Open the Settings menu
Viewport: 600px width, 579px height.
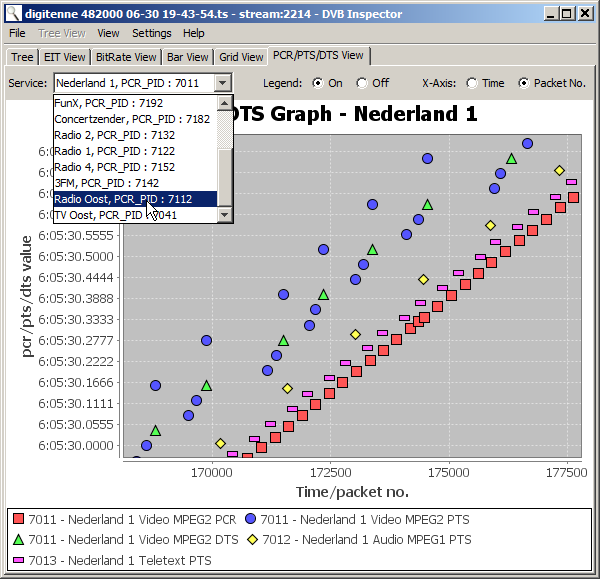click(151, 33)
